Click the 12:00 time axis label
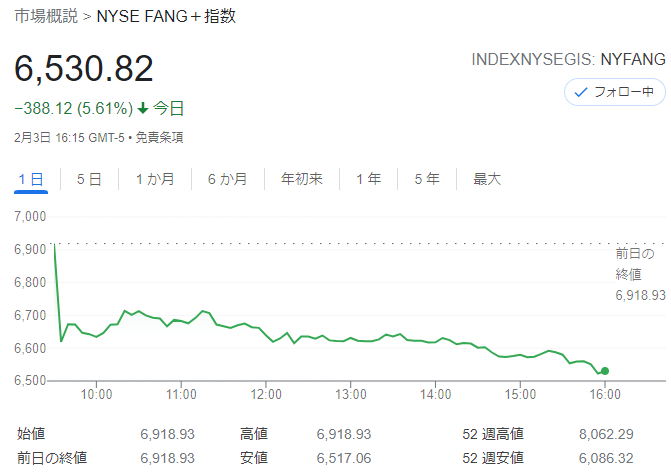 pos(266,394)
